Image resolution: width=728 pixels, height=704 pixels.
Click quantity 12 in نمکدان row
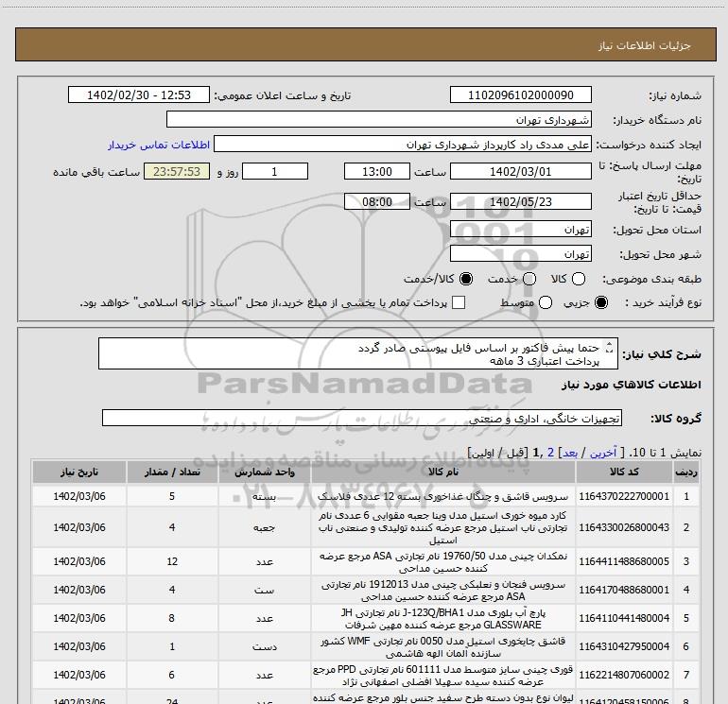point(172,561)
